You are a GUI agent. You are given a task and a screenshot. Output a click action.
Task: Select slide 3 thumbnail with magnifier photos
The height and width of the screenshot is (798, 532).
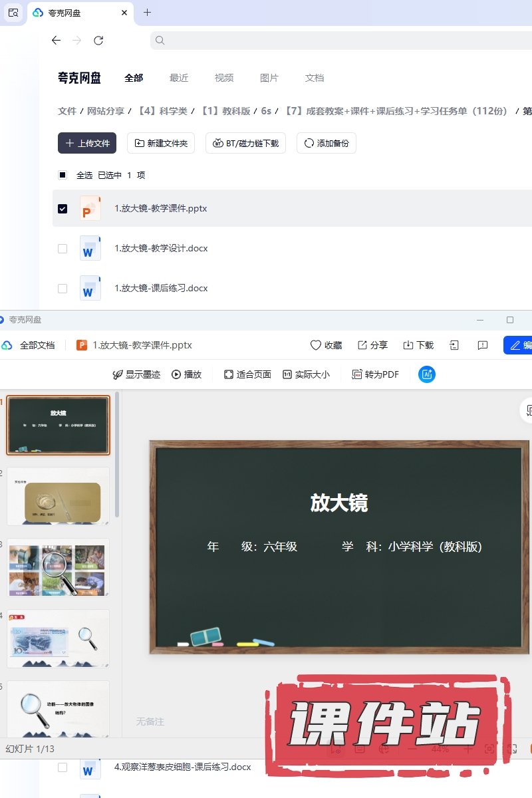point(58,567)
